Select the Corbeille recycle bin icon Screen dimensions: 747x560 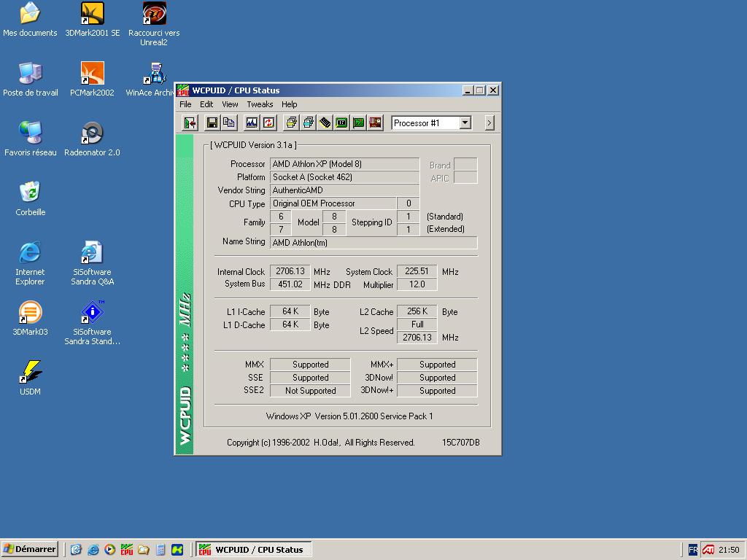click(31, 199)
